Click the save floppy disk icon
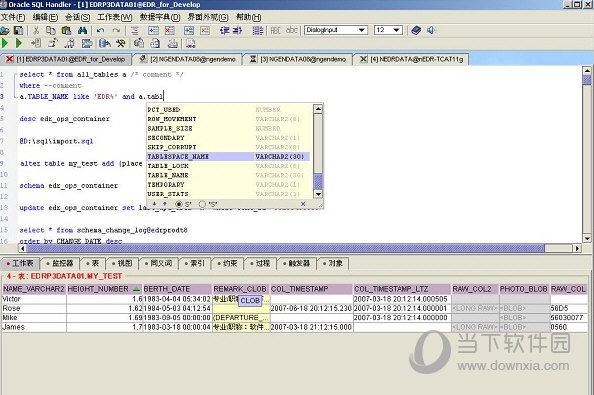 18,30
